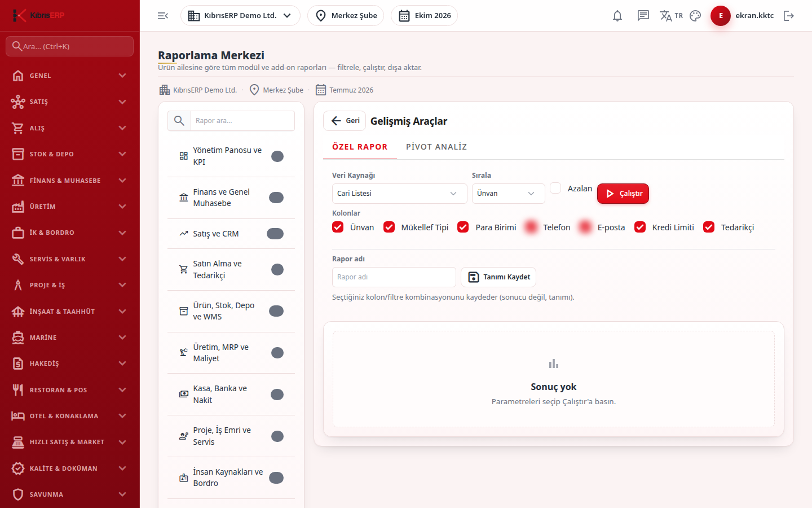Click the Rapor adı input field
This screenshot has width=812, height=508.
click(394, 277)
